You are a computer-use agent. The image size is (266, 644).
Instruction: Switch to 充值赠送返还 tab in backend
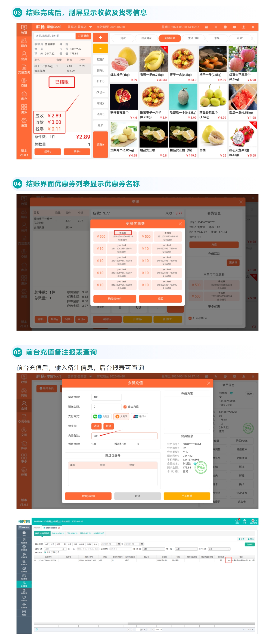point(98,533)
